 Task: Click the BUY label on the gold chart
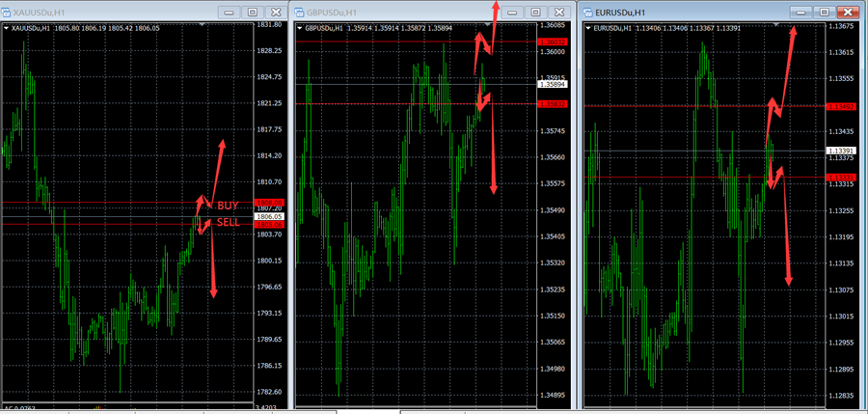[x=228, y=206]
